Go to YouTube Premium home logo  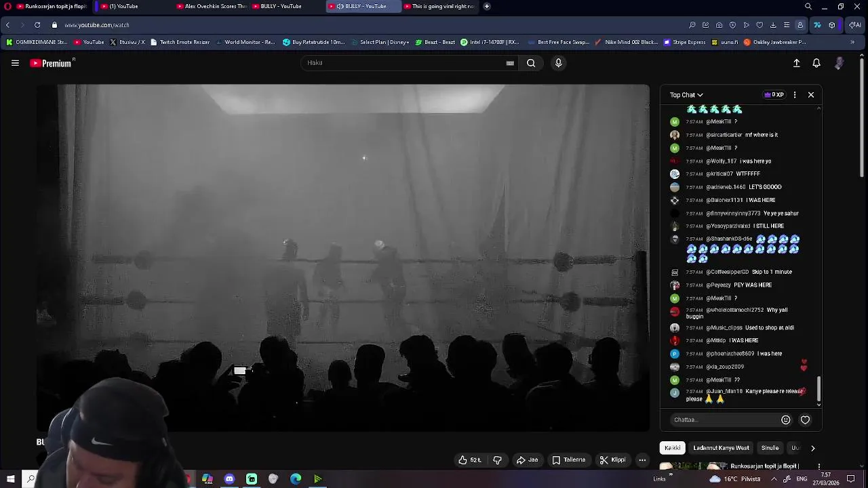(x=52, y=63)
